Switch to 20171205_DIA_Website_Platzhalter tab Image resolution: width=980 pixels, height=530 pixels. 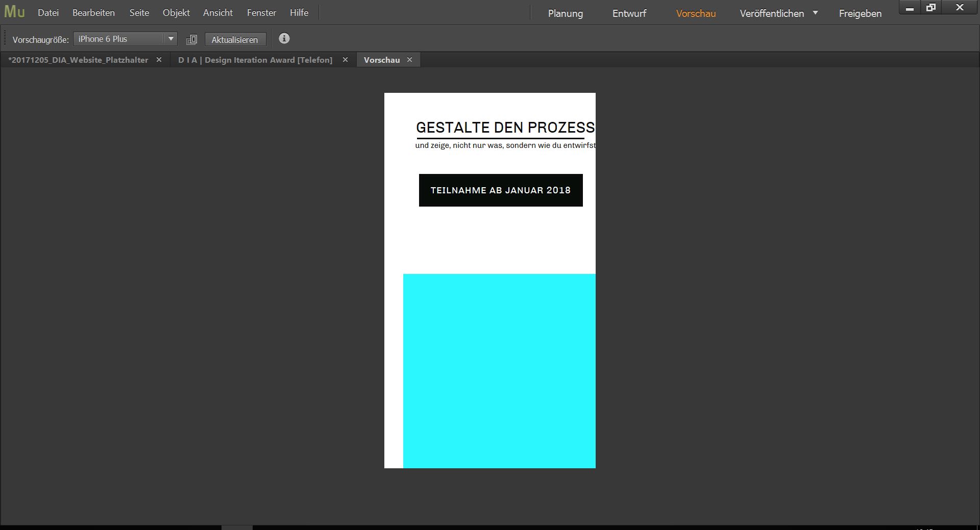coord(78,60)
